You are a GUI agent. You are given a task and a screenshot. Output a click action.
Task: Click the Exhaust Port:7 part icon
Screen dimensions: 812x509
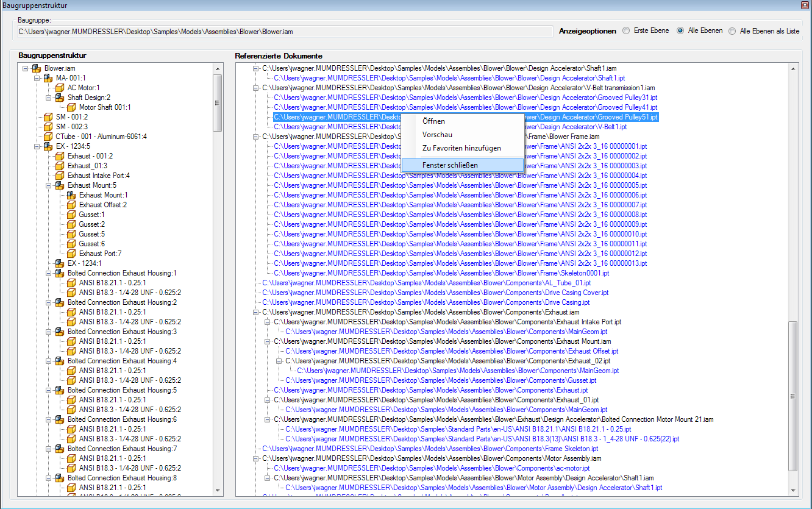click(x=71, y=254)
